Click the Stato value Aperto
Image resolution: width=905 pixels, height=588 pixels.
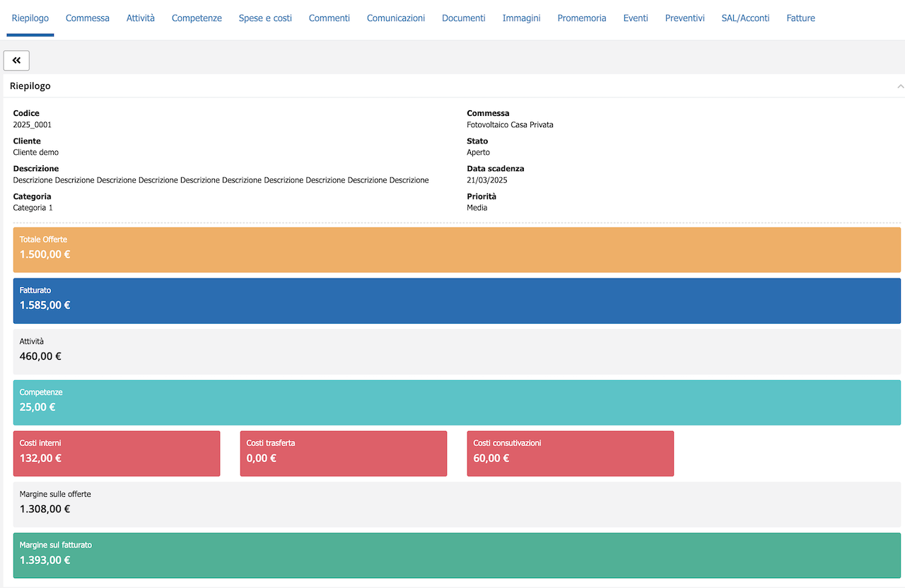click(478, 152)
